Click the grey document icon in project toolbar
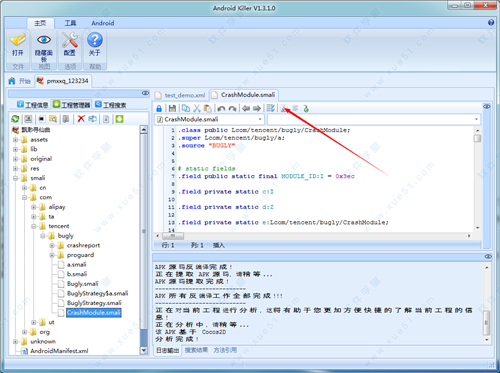This screenshot has height=373, width=500. 66,119
